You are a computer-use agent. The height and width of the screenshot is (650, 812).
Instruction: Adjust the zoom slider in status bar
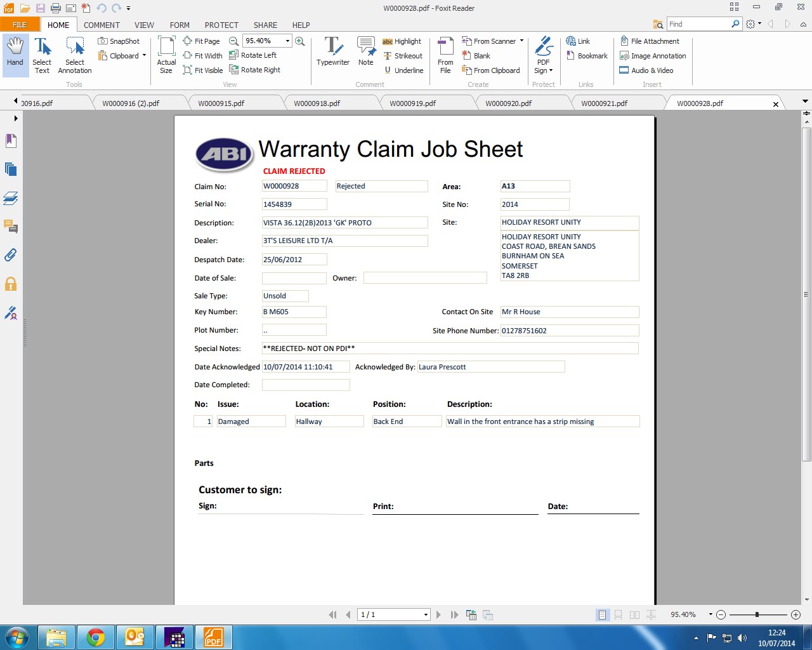pos(757,614)
